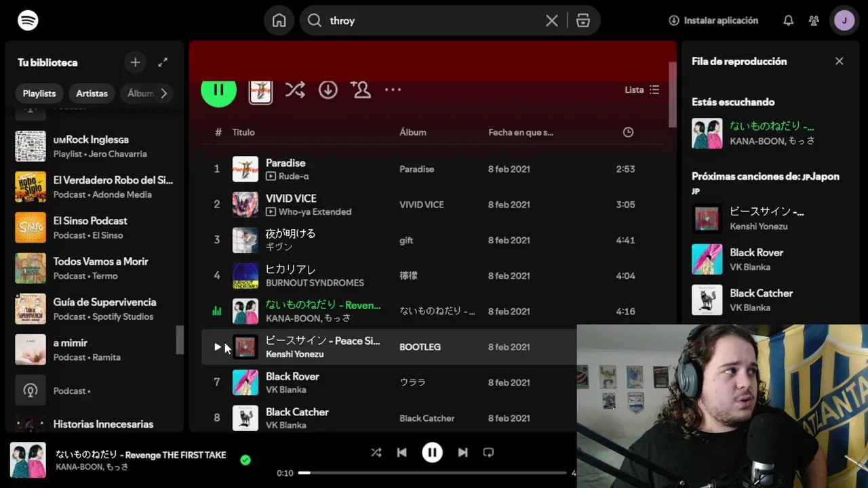The image size is (868, 488).
Task: Open artist BURNOUT SYNDROMES
Action: [315, 283]
